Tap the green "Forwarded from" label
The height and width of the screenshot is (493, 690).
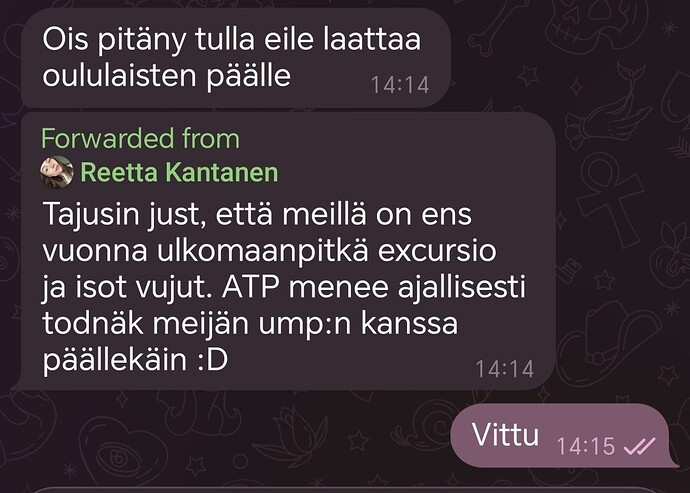(x=140, y=139)
